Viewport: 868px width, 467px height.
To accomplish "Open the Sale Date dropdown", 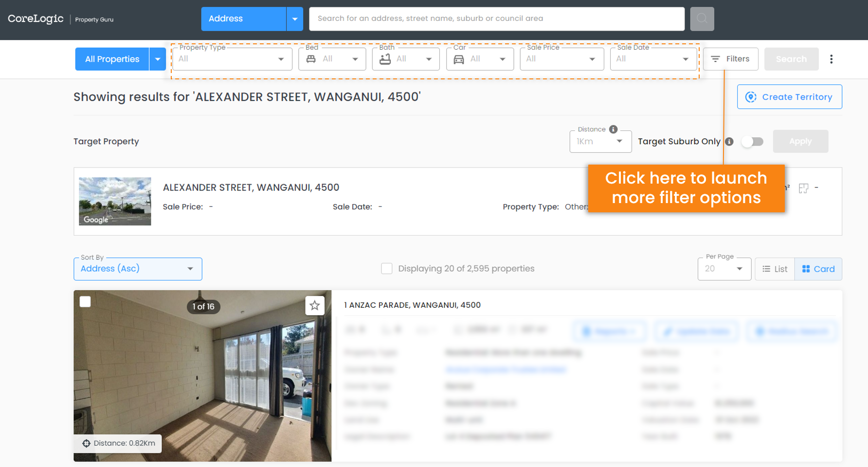I will click(653, 59).
